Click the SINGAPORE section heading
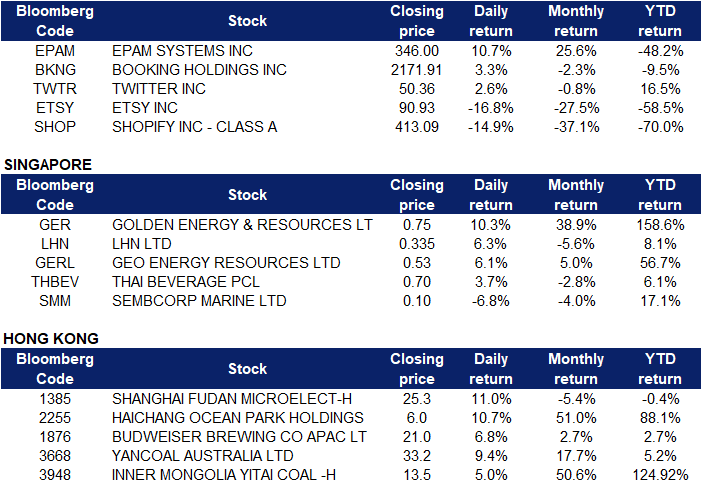 (48, 165)
